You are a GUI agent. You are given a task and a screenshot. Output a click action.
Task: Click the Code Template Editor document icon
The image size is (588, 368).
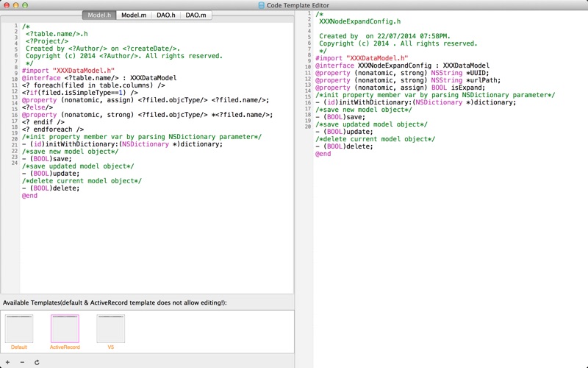[x=262, y=5]
